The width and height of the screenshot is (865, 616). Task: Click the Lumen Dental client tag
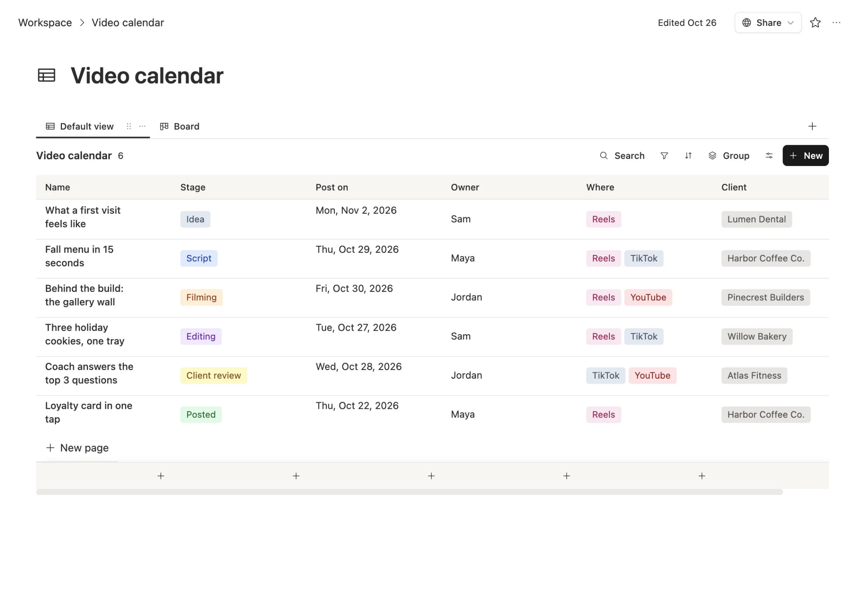pyautogui.click(x=757, y=219)
